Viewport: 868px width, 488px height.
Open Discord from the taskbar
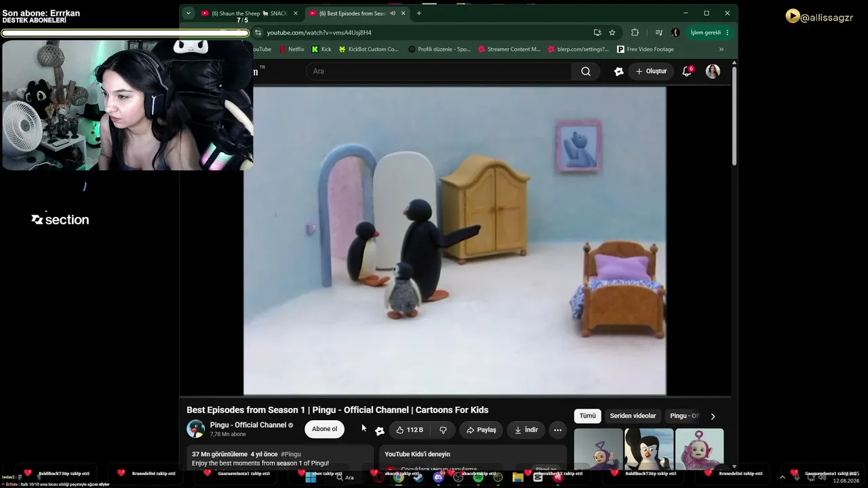click(x=439, y=477)
